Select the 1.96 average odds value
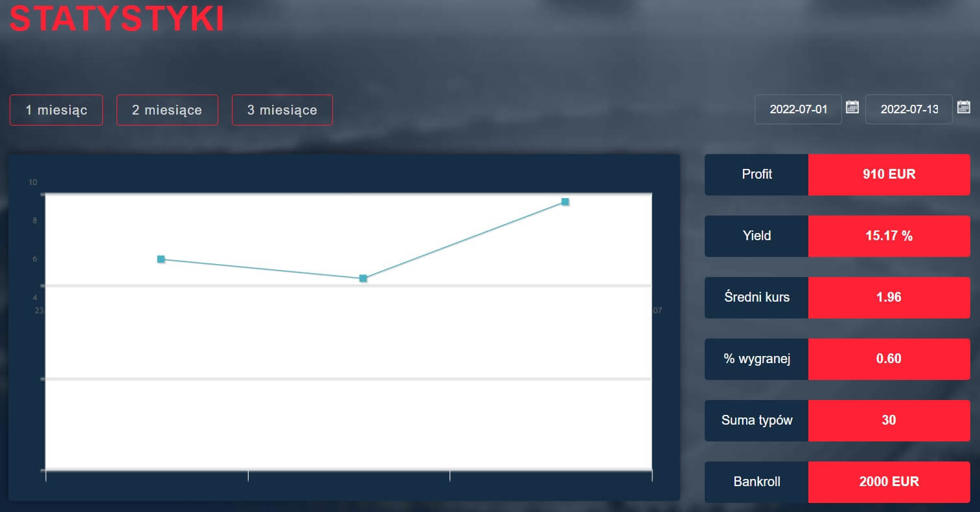This screenshot has width=980, height=512. click(889, 297)
